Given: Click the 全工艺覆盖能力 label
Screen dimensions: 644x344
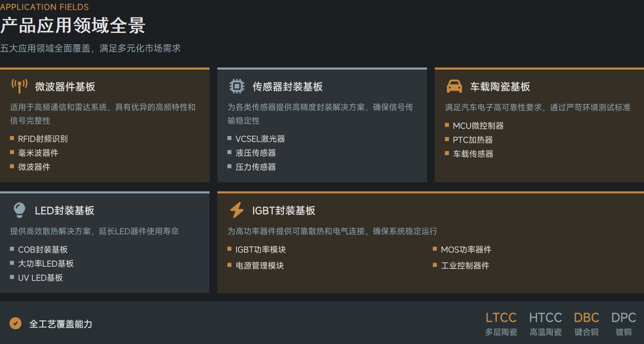Looking at the screenshot, I should click(61, 324).
